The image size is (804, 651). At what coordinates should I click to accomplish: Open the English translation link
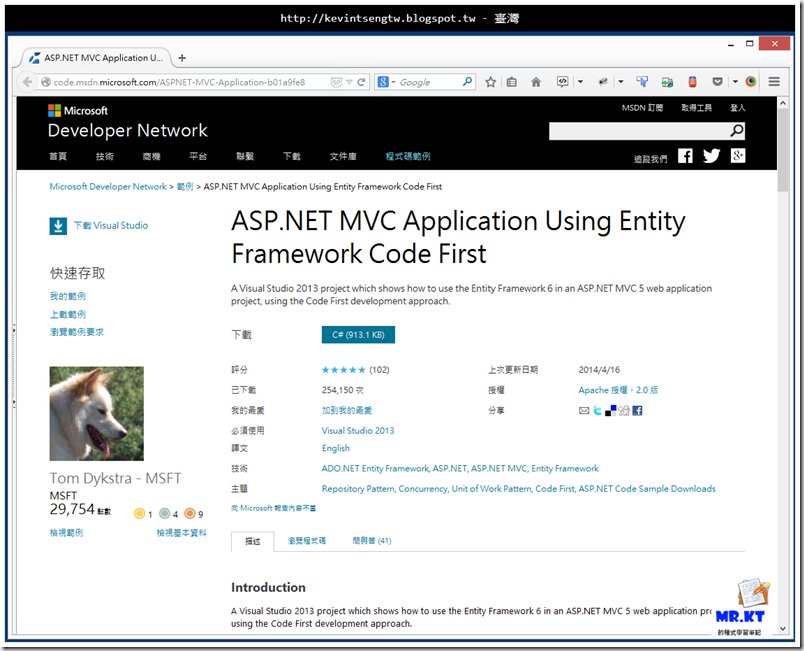[x=336, y=448]
